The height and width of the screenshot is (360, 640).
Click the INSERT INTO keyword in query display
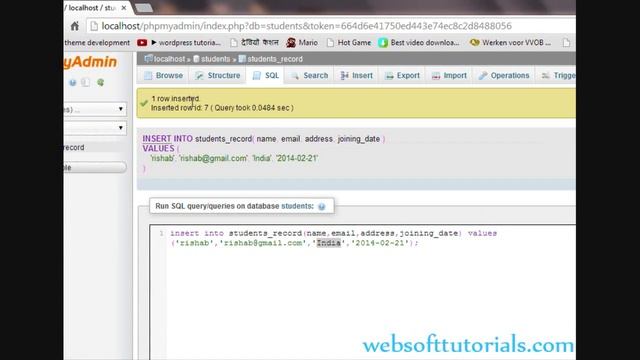(x=167, y=139)
